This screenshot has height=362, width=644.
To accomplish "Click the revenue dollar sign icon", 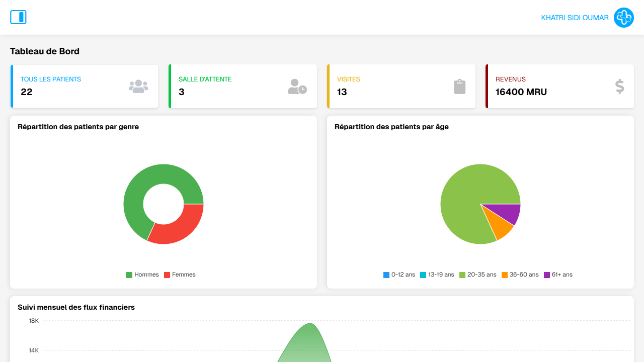I will tap(619, 86).
